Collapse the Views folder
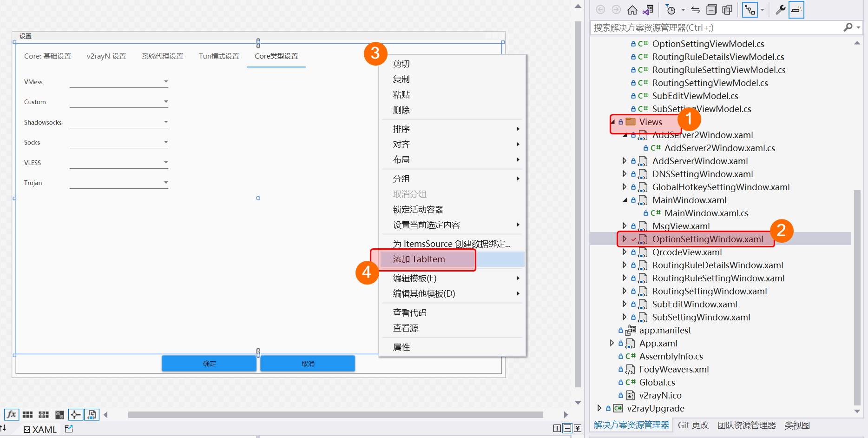The image size is (868, 438). coord(613,122)
